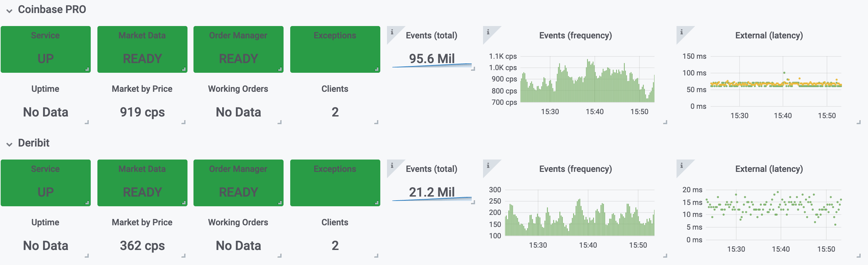
Task: Open Coinbase Events (frequency) panel title menu
Action: pos(575,35)
